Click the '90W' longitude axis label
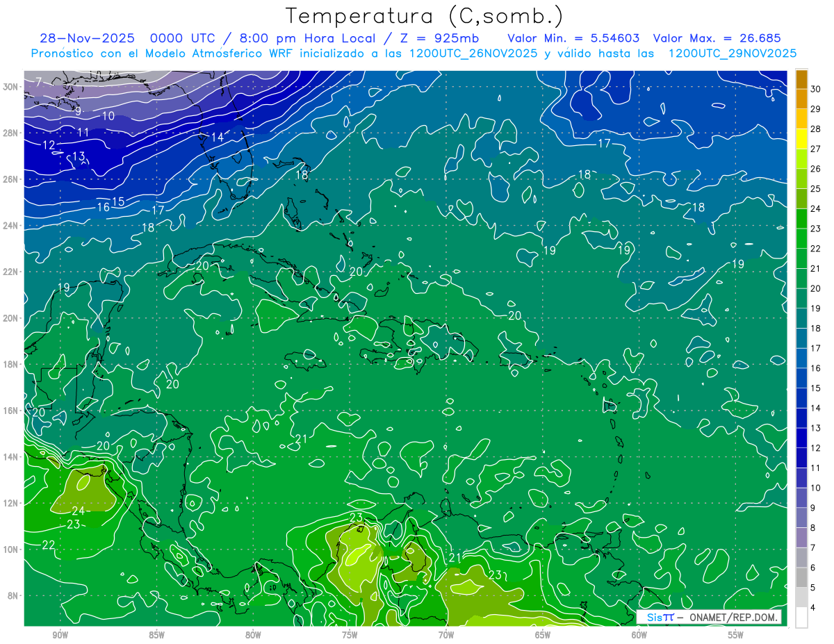This screenshot has width=834, height=644. click(60, 635)
